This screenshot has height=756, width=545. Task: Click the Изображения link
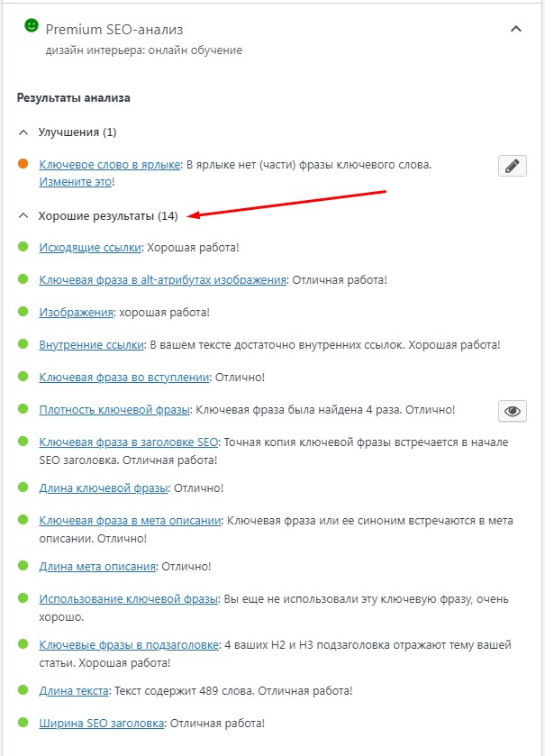click(77, 312)
